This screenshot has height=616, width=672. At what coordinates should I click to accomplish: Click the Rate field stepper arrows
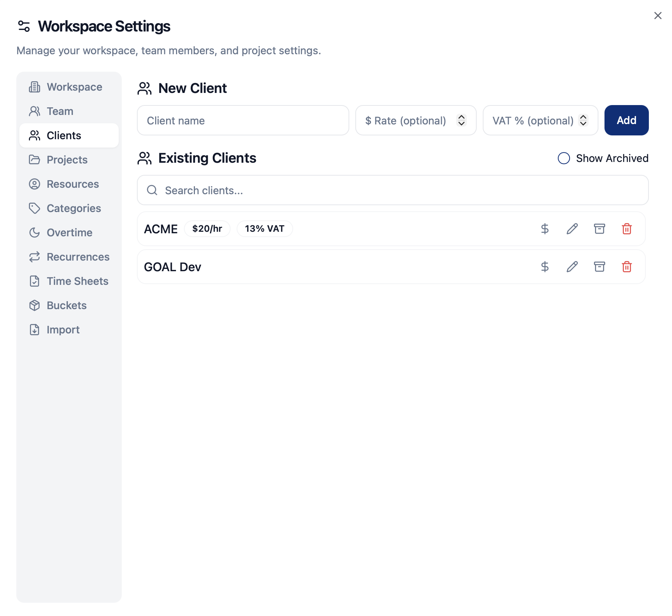(x=461, y=120)
